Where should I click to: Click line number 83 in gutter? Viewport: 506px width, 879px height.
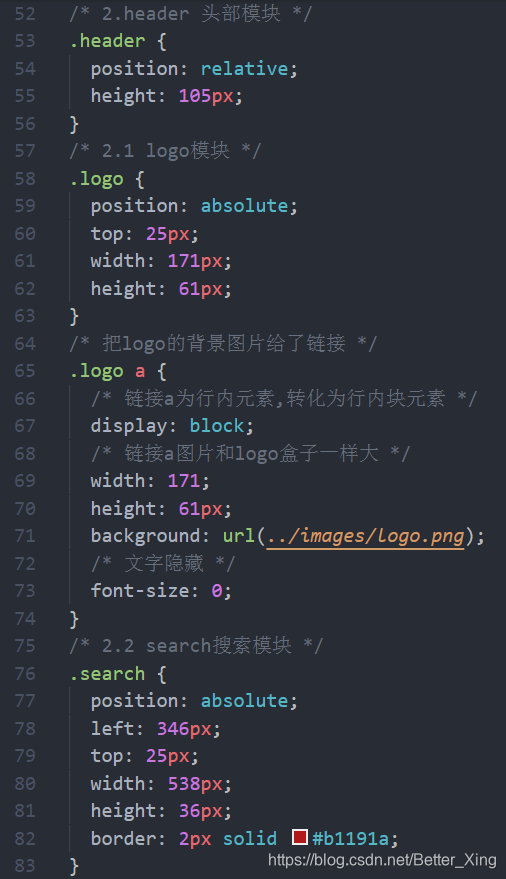pos(25,866)
